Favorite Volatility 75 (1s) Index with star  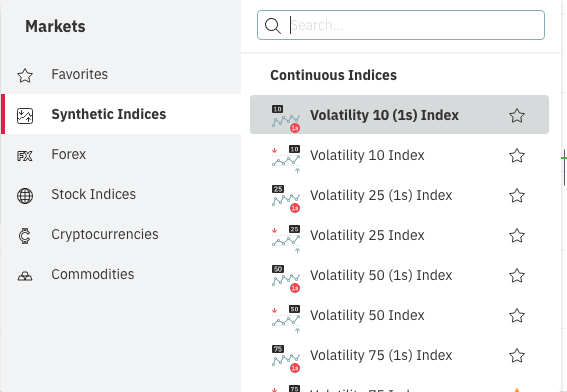tap(517, 355)
